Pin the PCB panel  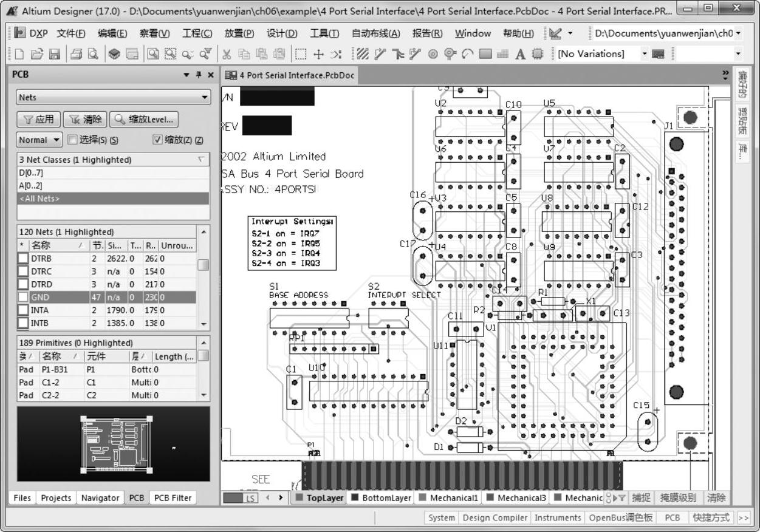(198, 75)
